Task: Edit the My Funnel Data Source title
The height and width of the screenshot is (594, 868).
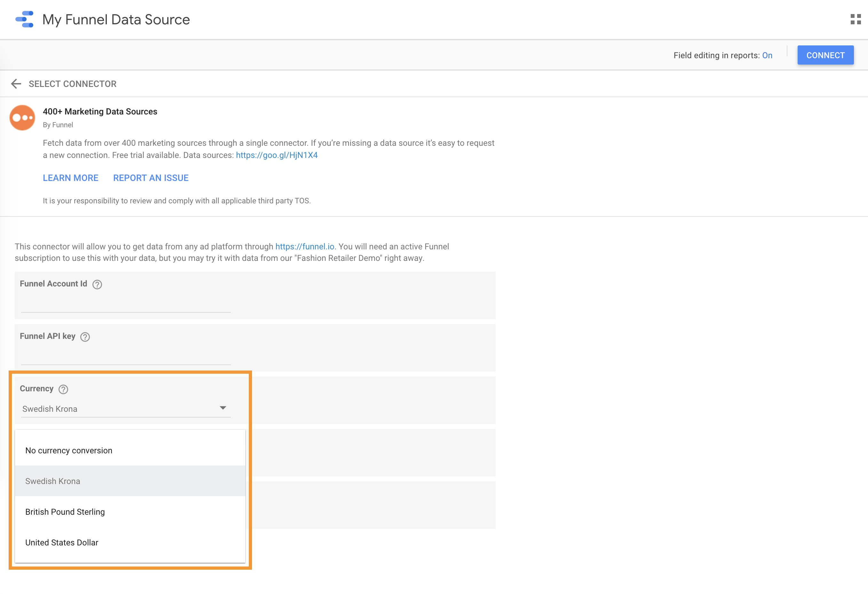Action: 116,20
